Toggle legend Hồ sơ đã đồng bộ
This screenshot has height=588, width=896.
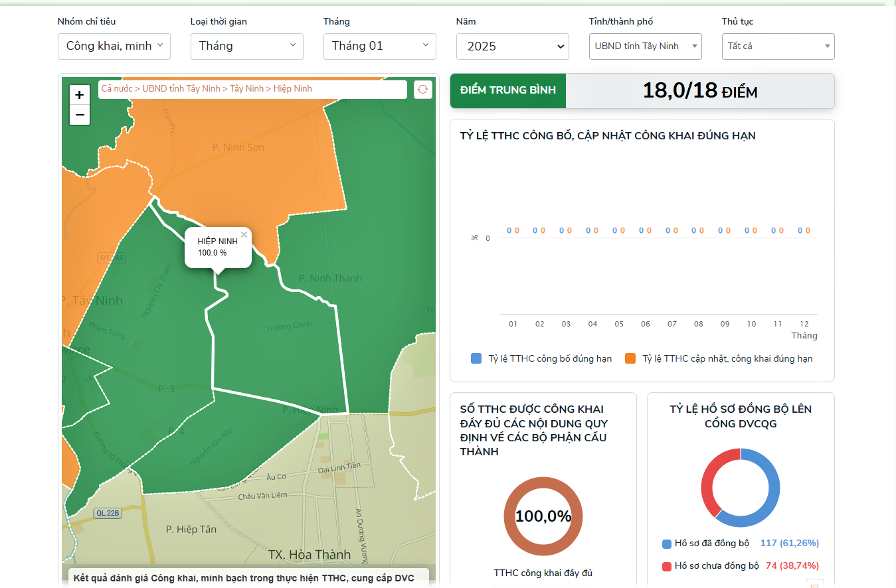click(705, 544)
